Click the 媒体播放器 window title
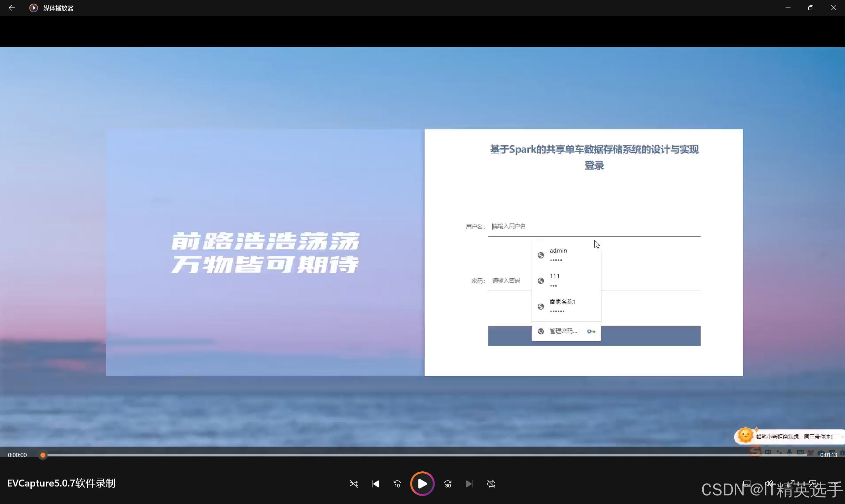 tap(58, 8)
